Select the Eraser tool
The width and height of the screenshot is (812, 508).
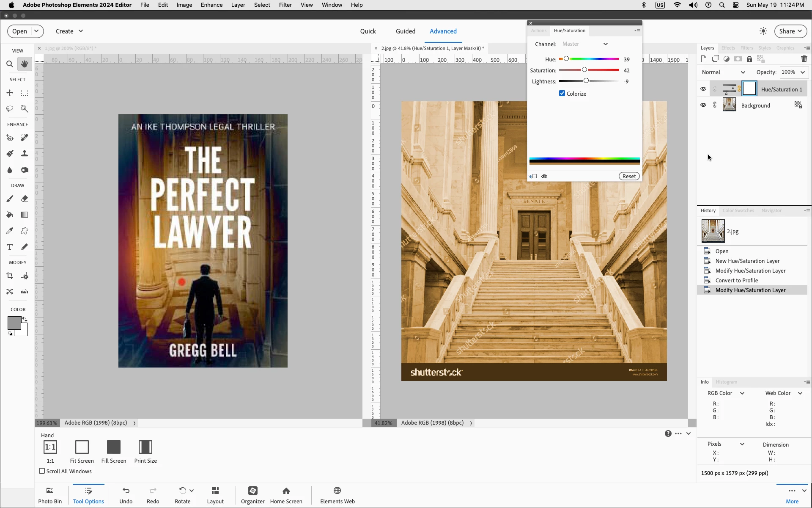pos(25,199)
